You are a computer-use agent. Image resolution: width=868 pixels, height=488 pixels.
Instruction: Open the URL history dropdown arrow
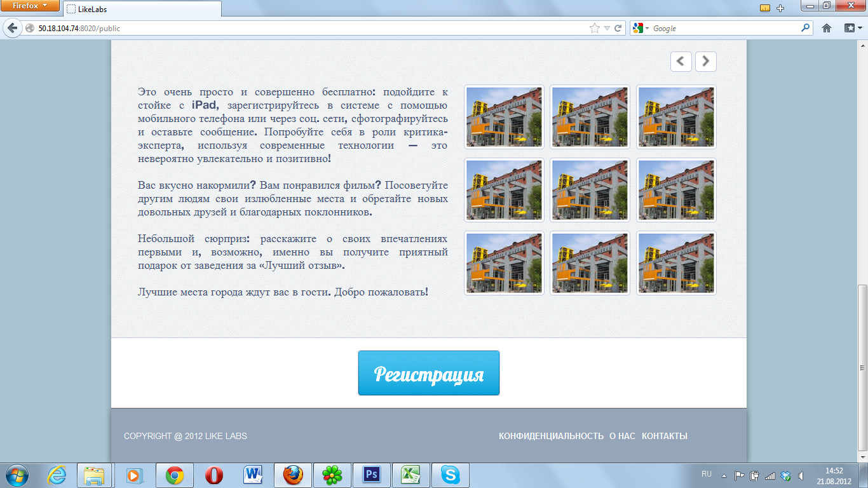click(606, 28)
